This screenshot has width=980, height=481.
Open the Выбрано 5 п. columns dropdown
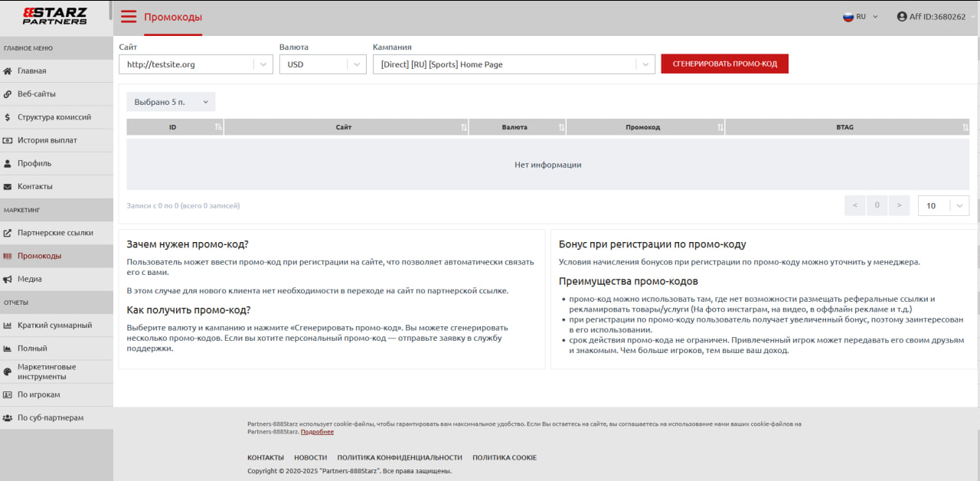point(171,102)
